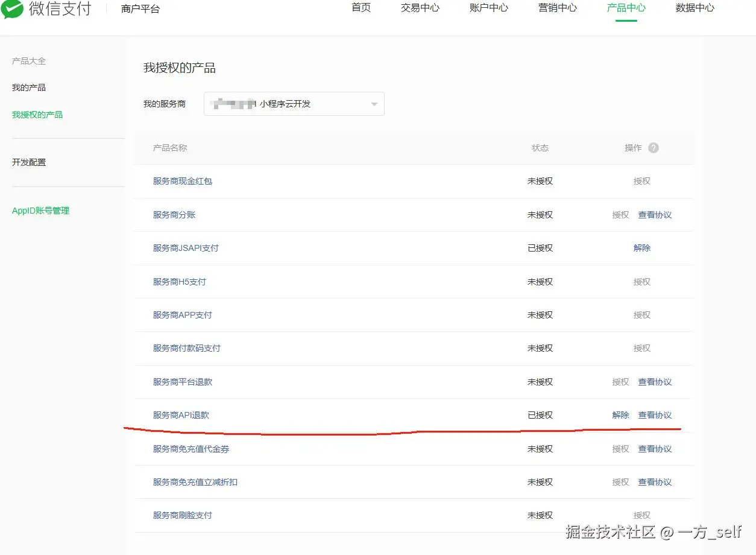Click 解除 for 服务商API退款
Screen dimensions: 756x555
pos(621,415)
